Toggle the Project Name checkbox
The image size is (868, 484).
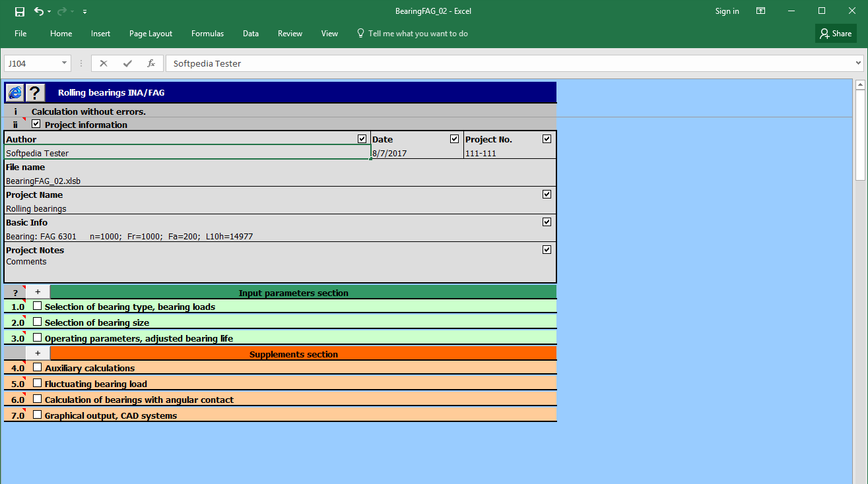coord(547,195)
